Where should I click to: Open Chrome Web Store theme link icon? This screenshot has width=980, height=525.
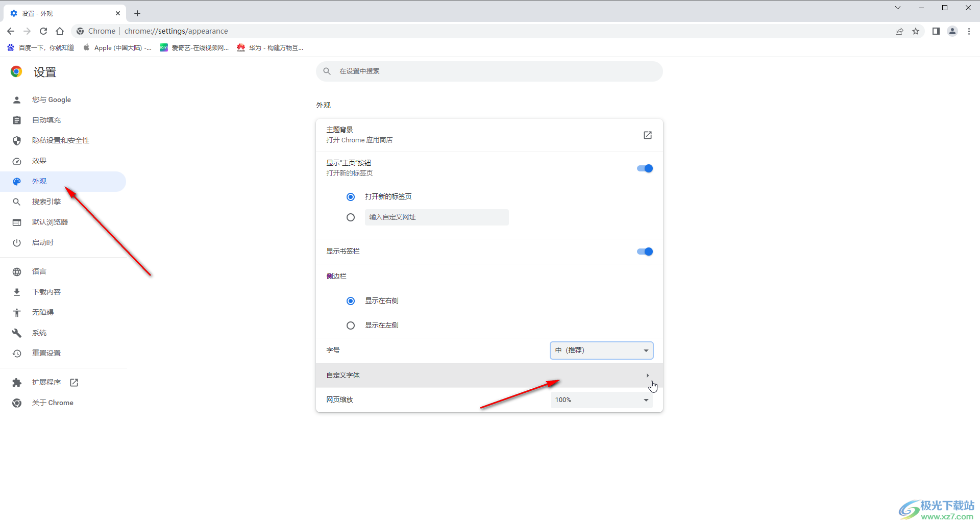pos(647,135)
